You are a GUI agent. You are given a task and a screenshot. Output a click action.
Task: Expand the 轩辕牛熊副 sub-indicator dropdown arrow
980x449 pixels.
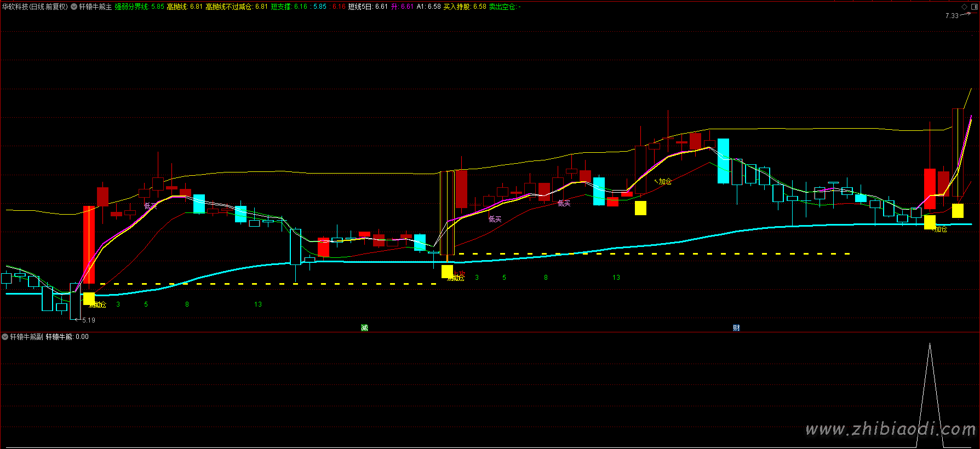pos(5,337)
